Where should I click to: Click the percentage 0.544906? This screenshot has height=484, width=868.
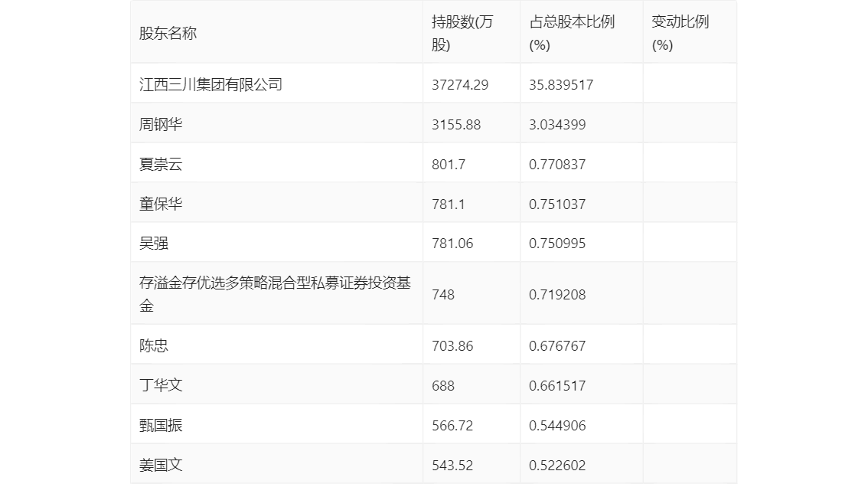coord(557,426)
